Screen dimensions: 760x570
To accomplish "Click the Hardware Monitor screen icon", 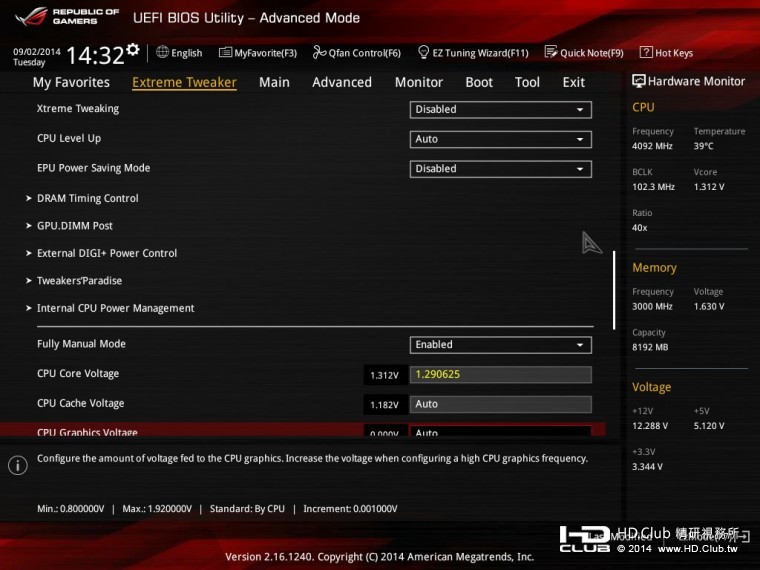I will pos(639,81).
